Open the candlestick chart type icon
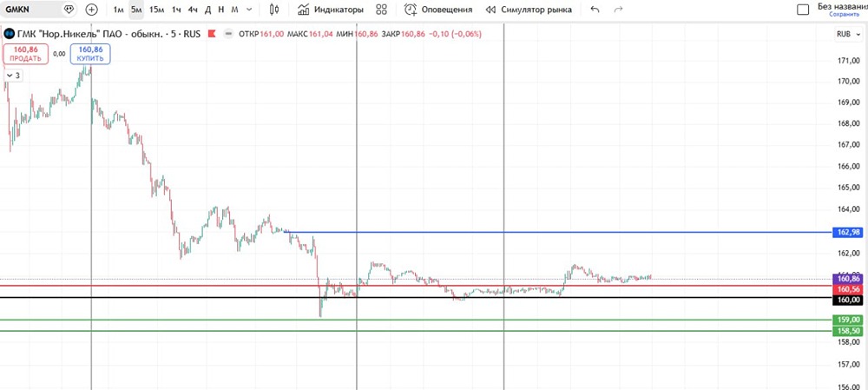Viewport: 868px width, 390px height. (x=273, y=10)
